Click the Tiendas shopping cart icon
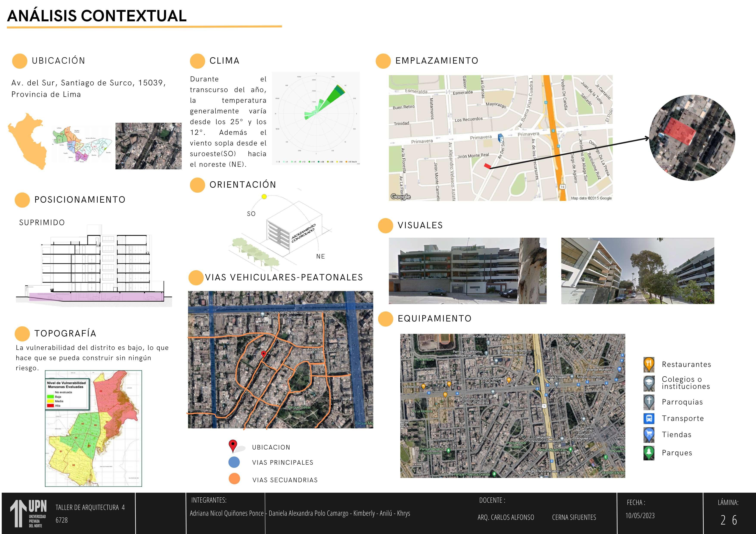Viewport: 756px width, 534px height. (649, 435)
